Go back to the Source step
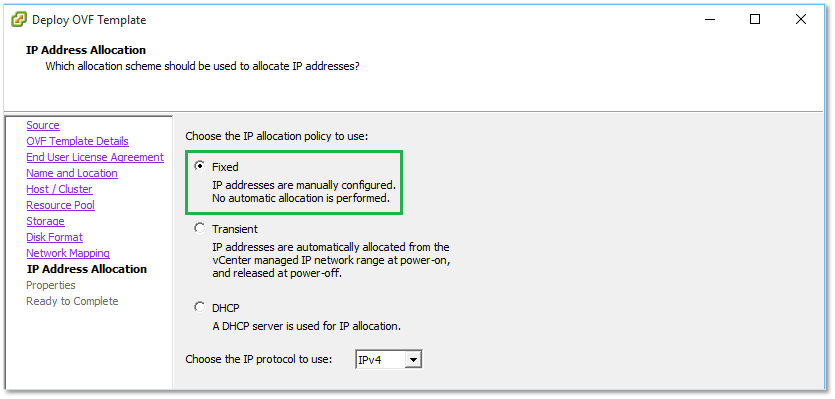Viewport: 835px width, 399px height. tap(43, 125)
